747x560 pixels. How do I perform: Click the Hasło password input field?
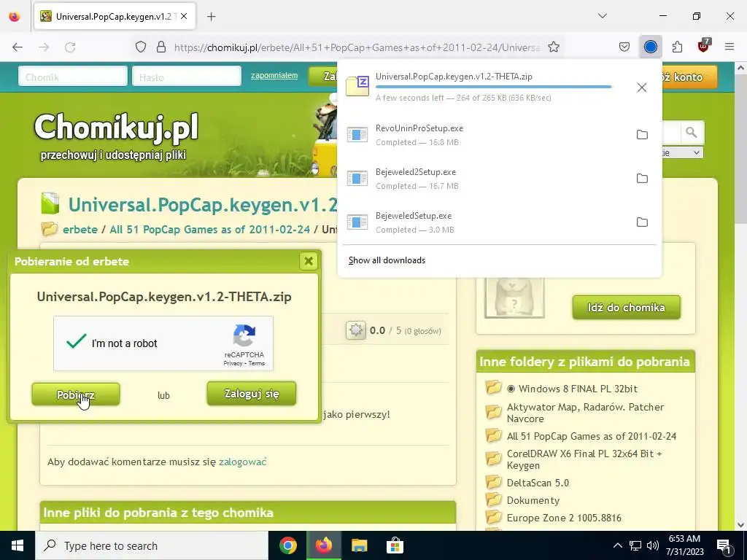[x=187, y=77]
